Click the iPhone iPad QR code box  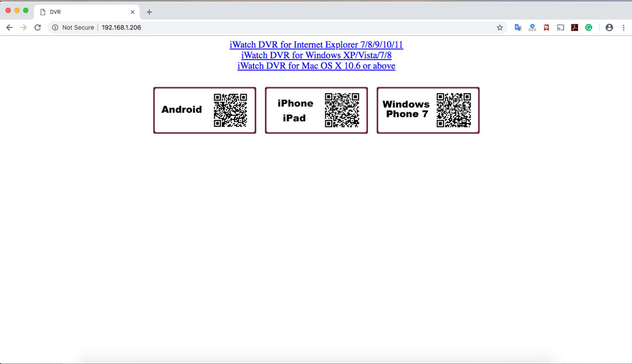click(317, 110)
